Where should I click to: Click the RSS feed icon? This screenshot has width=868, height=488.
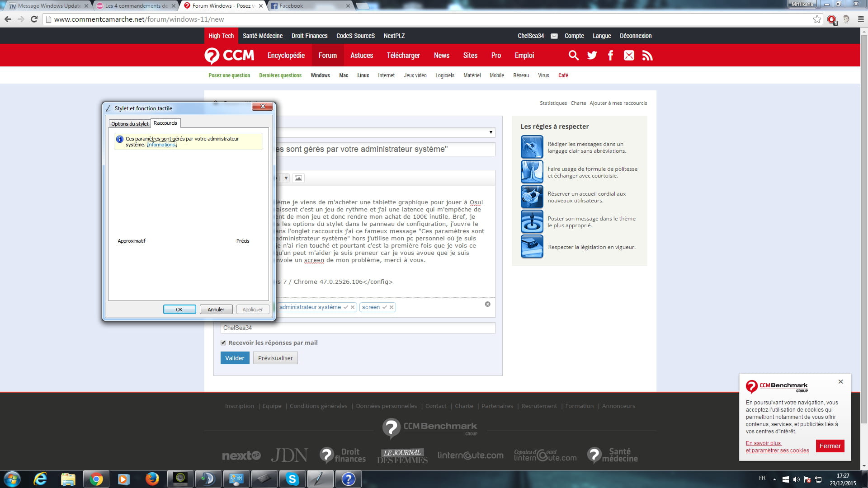point(647,56)
